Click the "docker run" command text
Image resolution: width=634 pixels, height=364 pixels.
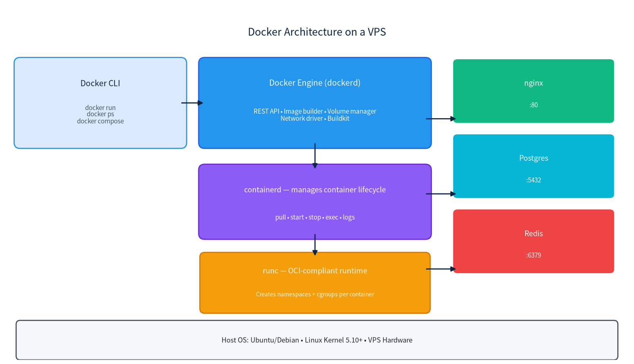100,108
